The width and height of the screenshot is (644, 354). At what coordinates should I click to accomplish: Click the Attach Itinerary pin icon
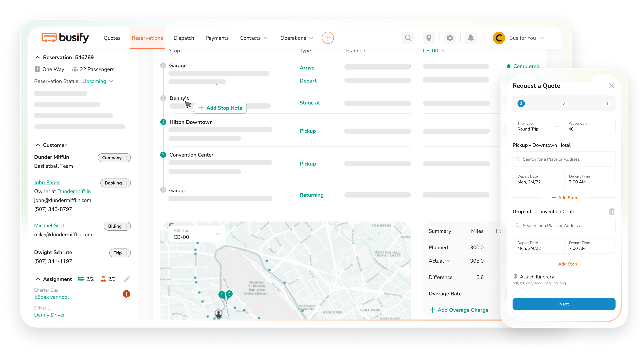point(515,277)
